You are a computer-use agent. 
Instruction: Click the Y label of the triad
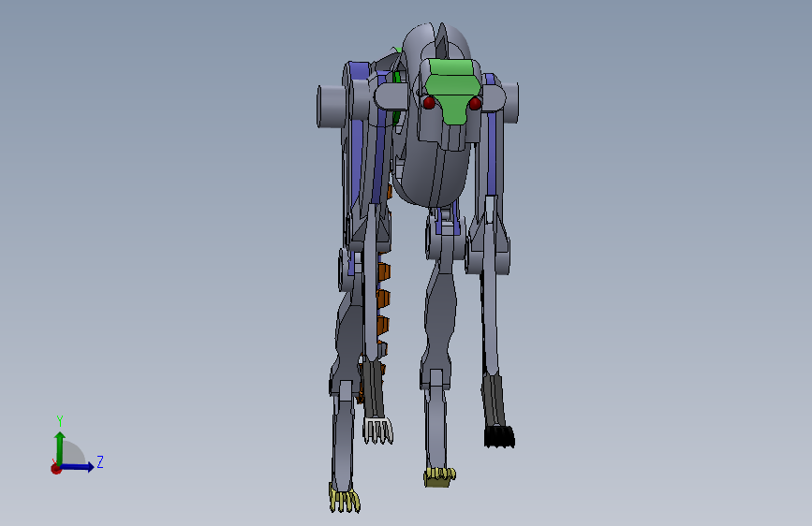60,421
